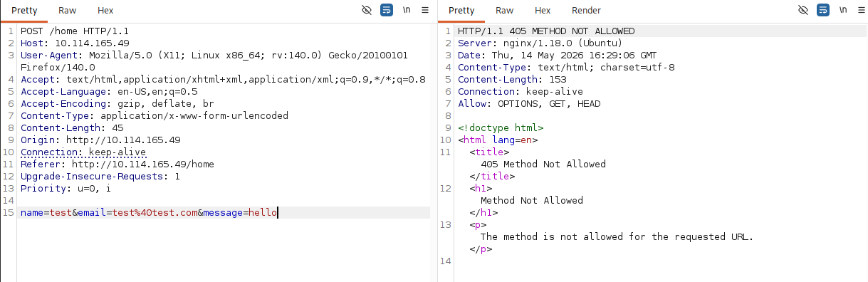Click the 'Upgrade-Insecure-Requests: 1' header
Viewport: 868px width, 282px height.
coord(100,177)
